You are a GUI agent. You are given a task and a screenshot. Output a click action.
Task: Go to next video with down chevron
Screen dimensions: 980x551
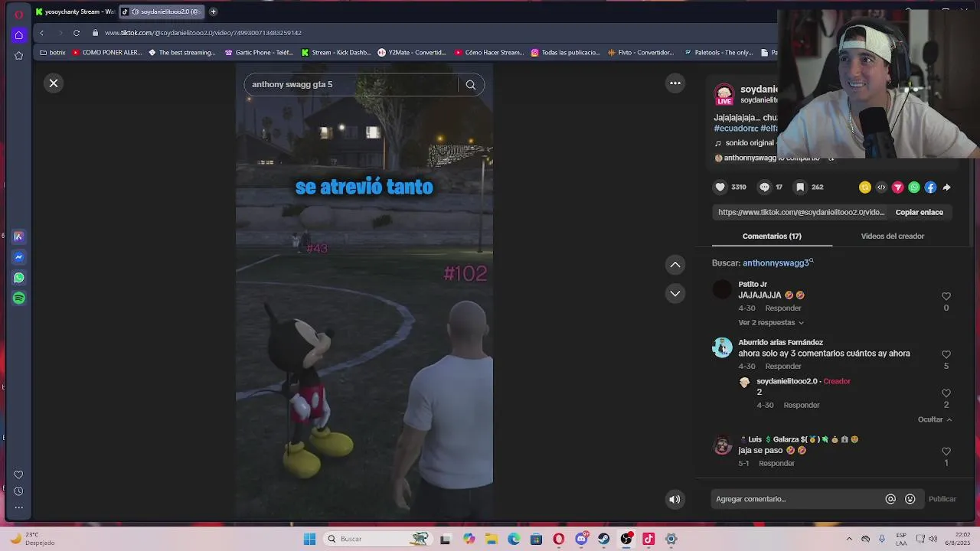click(x=675, y=293)
